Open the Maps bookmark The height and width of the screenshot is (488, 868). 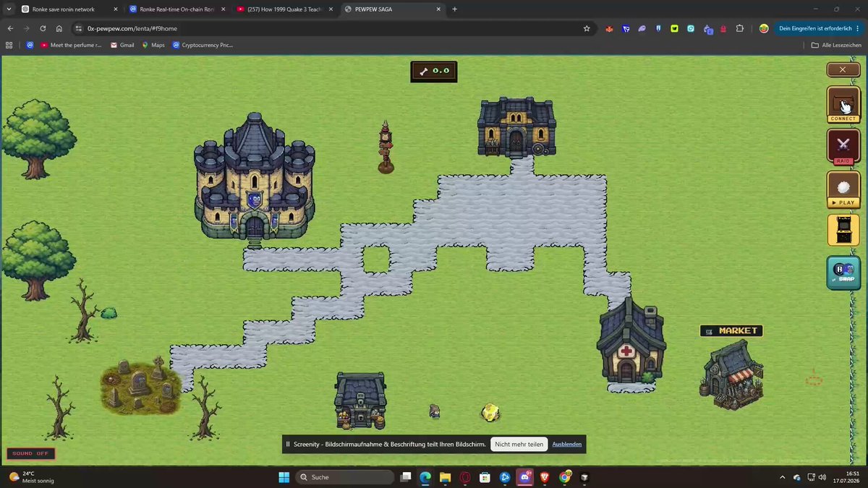point(153,45)
